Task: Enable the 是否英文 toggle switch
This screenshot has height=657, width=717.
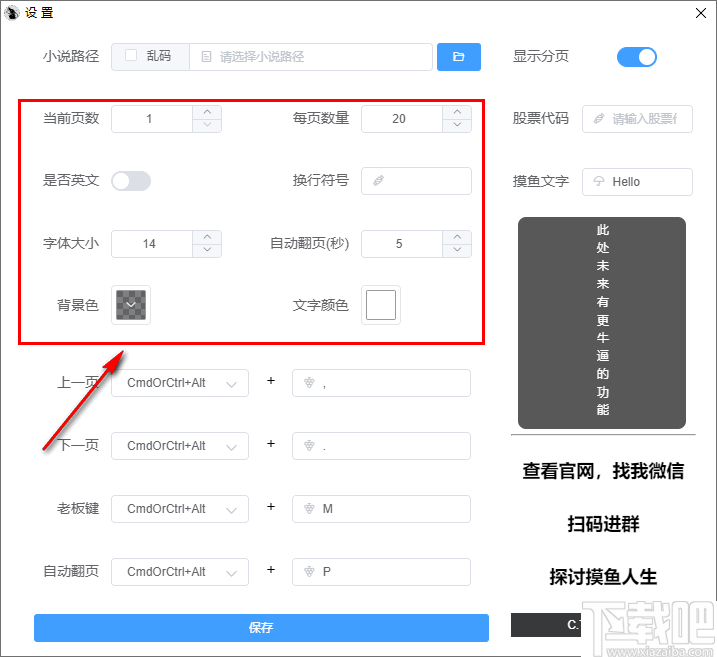Action: (x=131, y=181)
